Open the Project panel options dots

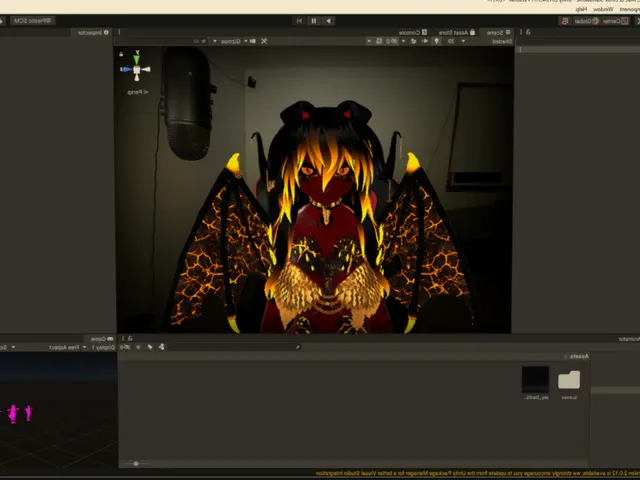(122, 338)
